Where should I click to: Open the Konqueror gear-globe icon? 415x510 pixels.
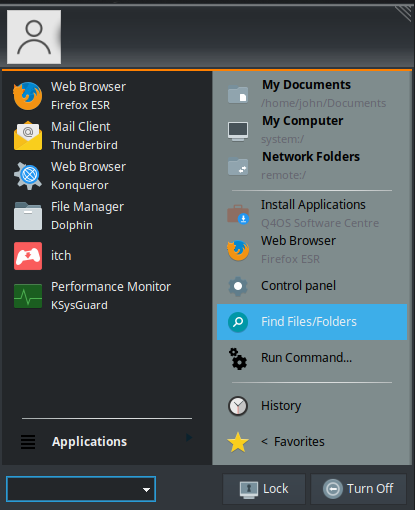28,176
